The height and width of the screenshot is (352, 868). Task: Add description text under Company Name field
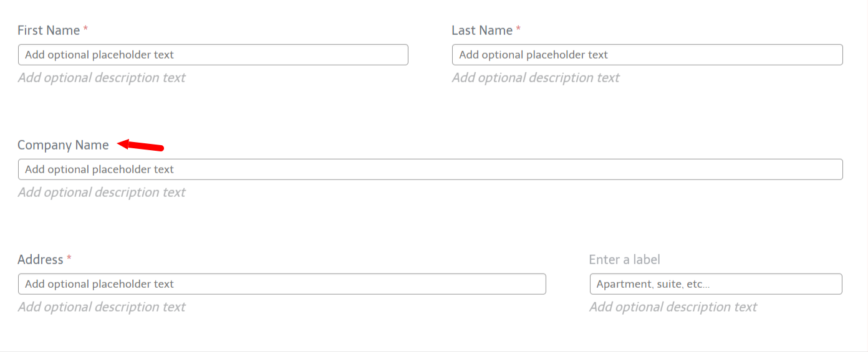click(102, 193)
